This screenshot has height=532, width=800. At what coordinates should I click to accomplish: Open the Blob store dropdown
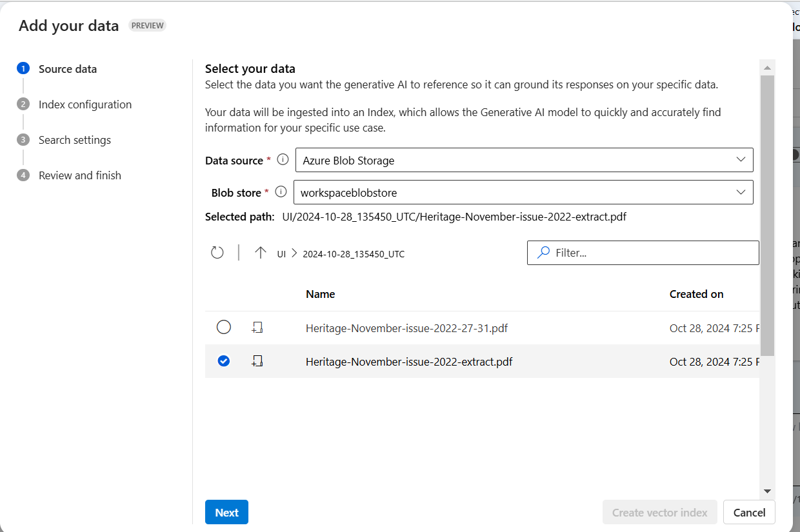[x=523, y=192]
